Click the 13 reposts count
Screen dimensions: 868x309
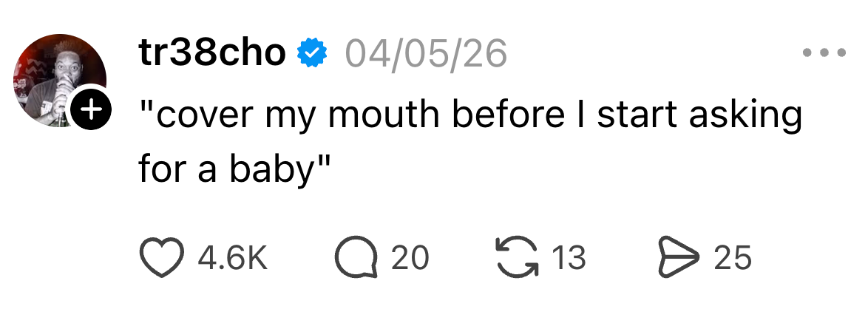(x=569, y=258)
